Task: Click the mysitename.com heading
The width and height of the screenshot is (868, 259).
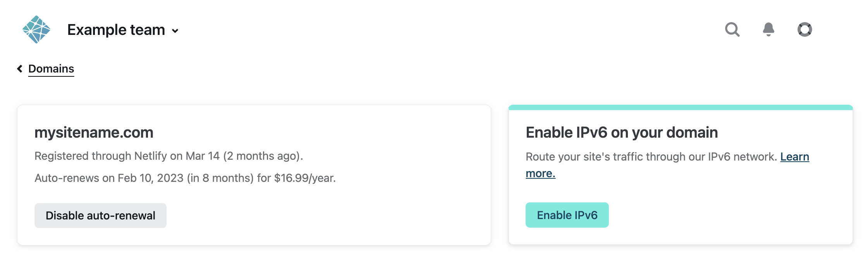Action: (94, 133)
